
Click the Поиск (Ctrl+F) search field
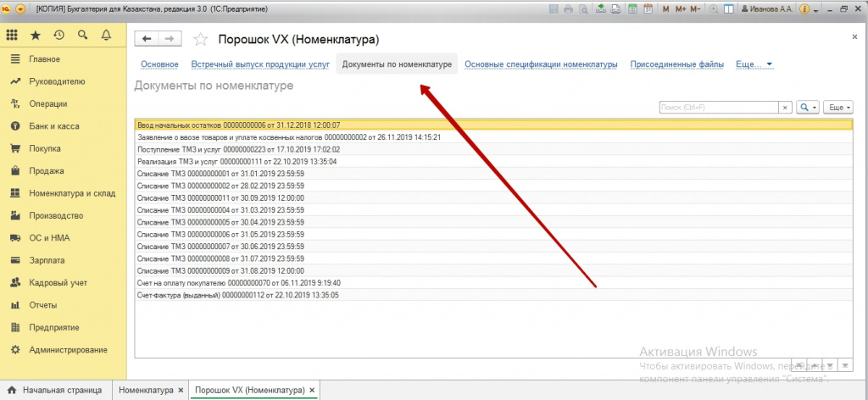pos(719,108)
